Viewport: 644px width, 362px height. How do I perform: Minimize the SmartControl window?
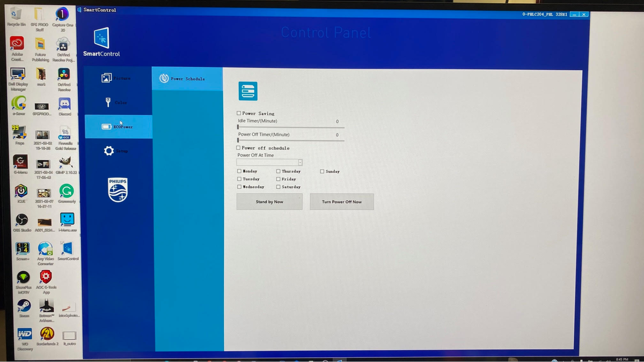[574, 14]
